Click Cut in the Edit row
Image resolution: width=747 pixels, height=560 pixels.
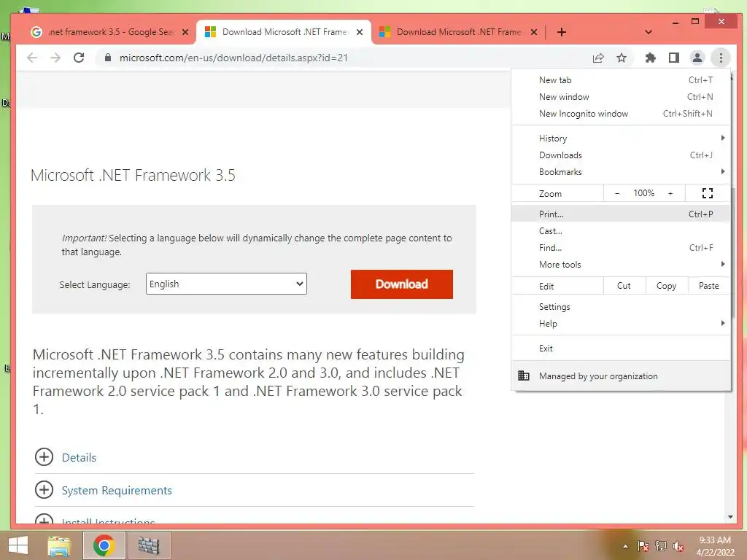pyautogui.click(x=624, y=286)
